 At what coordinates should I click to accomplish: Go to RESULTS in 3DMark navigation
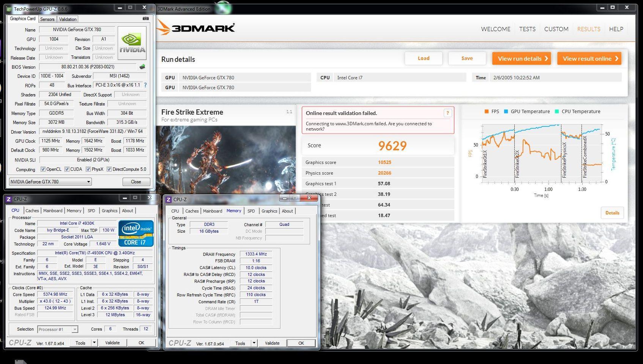point(589,29)
